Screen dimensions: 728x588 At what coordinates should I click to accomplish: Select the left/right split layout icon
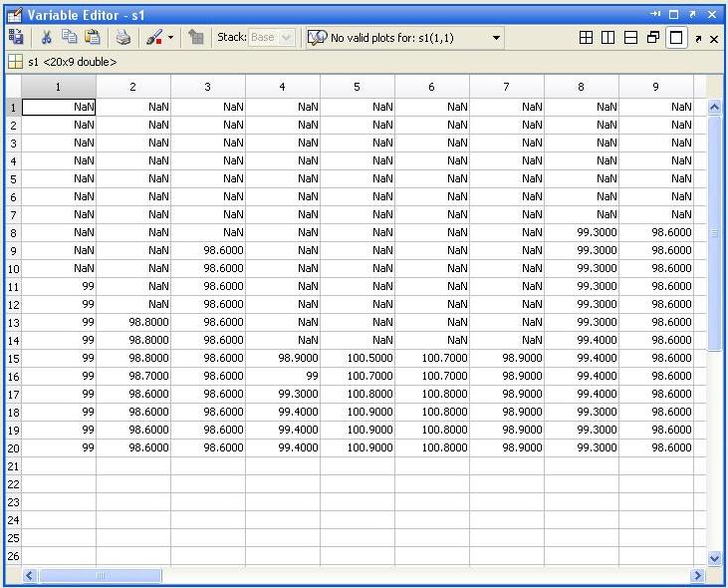click(x=607, y=38)
